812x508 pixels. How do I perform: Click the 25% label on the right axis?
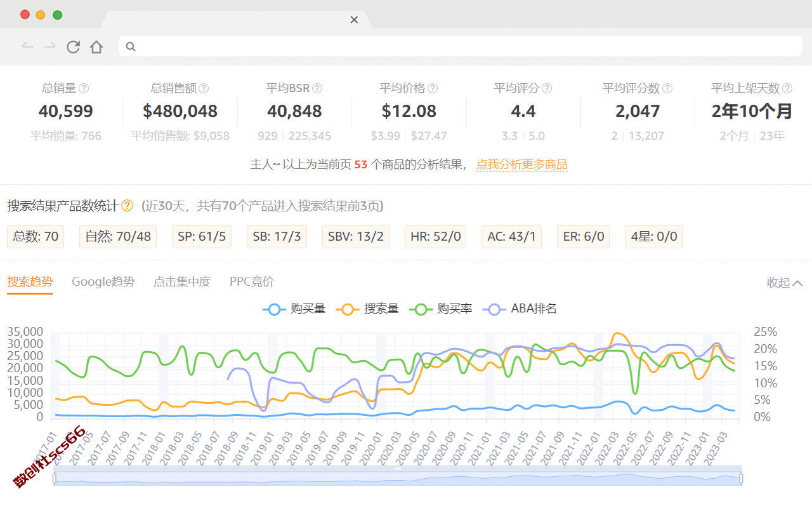tap(765, 332)
